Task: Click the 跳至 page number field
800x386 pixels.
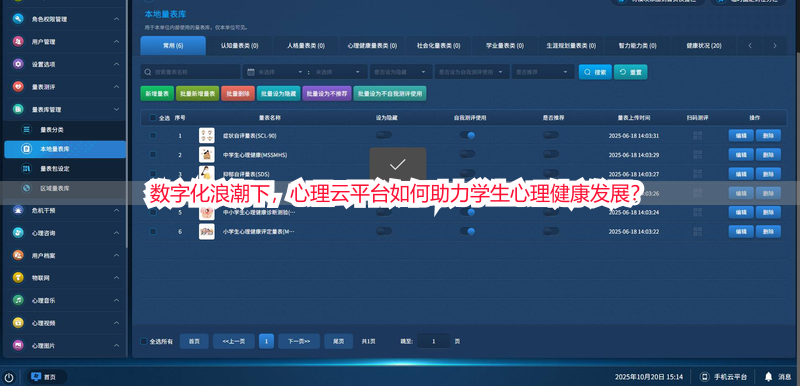Action: click(x=434, y=341)
